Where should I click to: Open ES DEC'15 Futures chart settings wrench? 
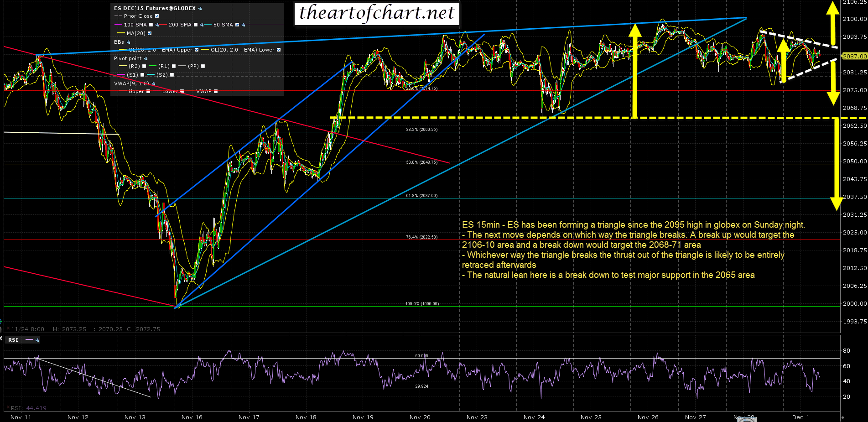coord(200,8)
